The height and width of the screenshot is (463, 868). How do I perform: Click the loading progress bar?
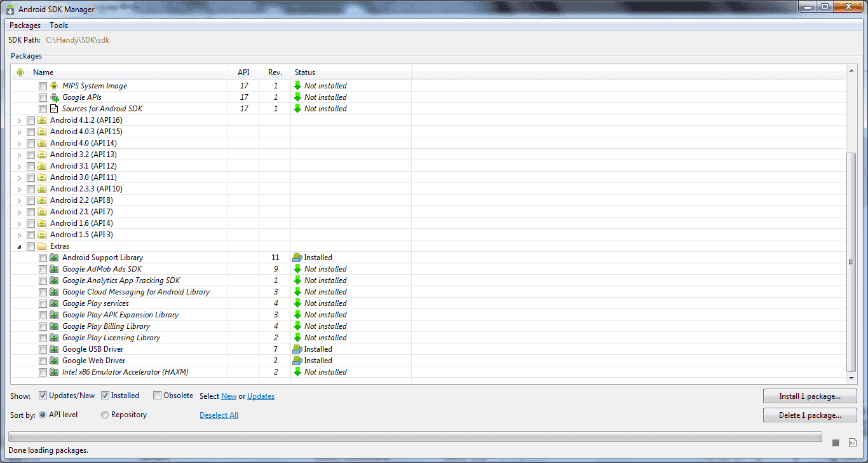pyautogui.click(x=414, y=437)
